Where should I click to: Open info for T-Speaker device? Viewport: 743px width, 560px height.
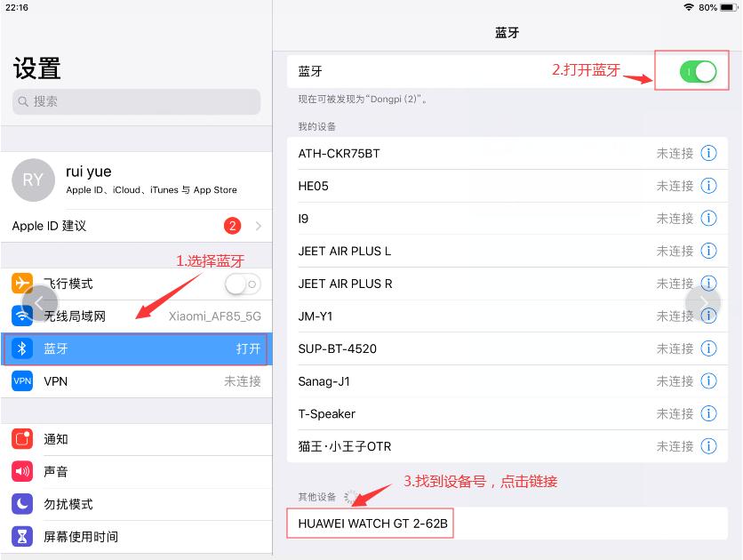click(x=708, y=413)
